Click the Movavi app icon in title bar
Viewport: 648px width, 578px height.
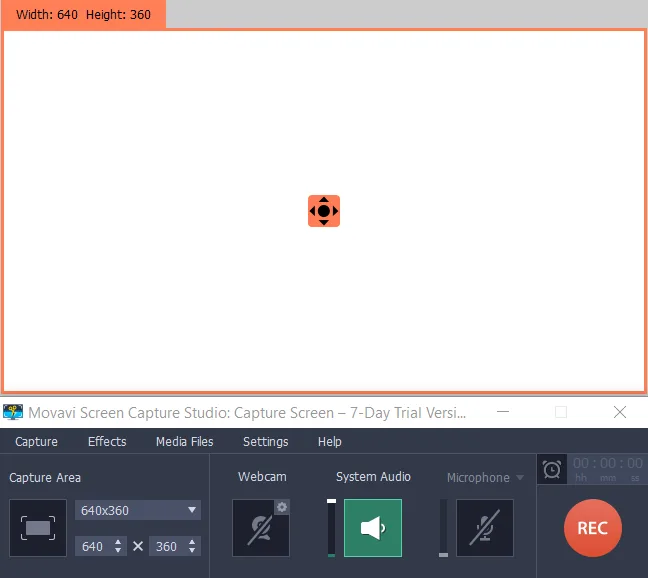pos(13,412)
